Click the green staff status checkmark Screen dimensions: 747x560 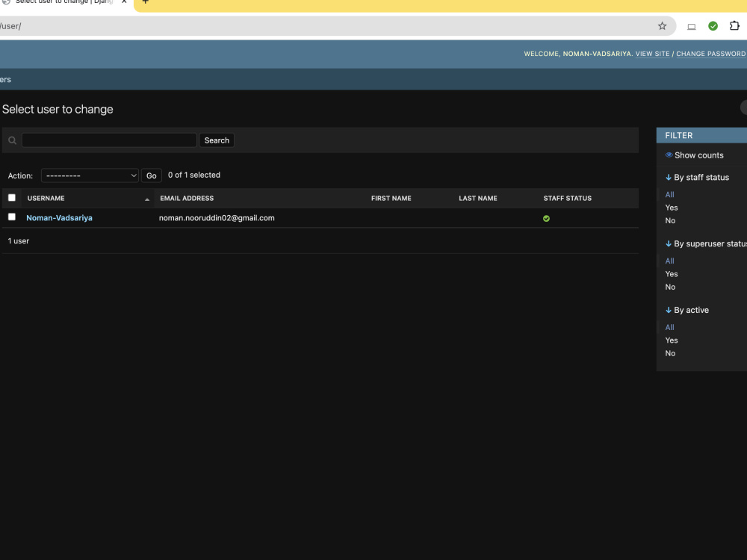(x=546, y=219)
